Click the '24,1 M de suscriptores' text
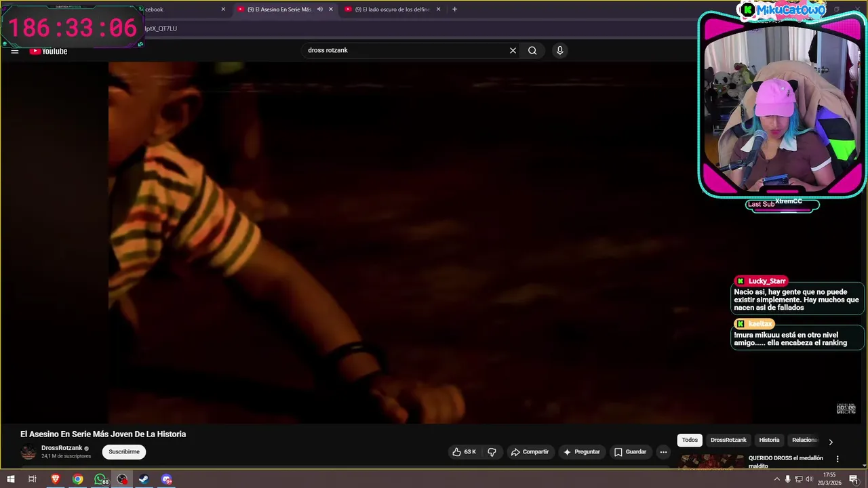Screen dimensions: 868x488 66,456
